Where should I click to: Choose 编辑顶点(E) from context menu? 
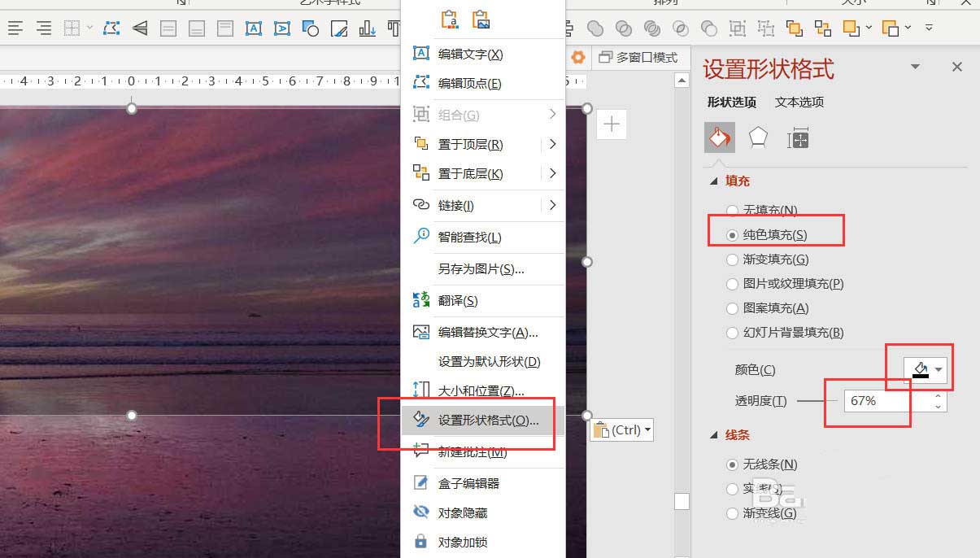click(x=483, y=84)
